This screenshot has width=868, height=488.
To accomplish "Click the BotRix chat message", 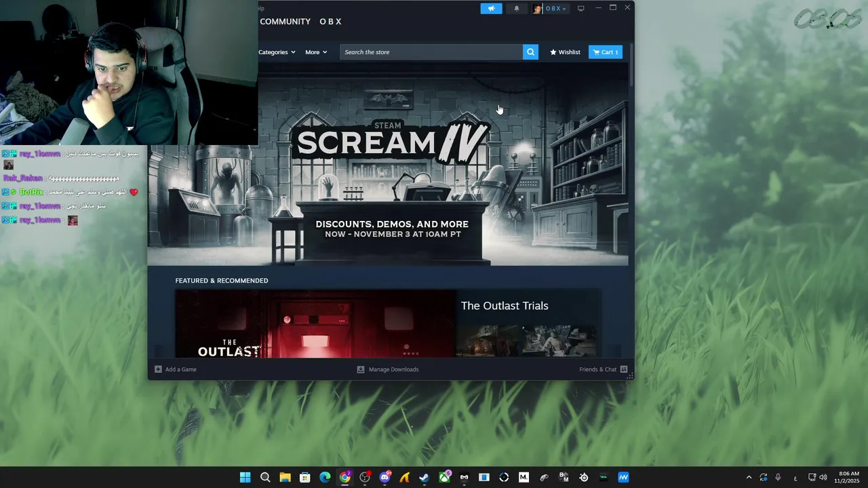I will (70, 192).
